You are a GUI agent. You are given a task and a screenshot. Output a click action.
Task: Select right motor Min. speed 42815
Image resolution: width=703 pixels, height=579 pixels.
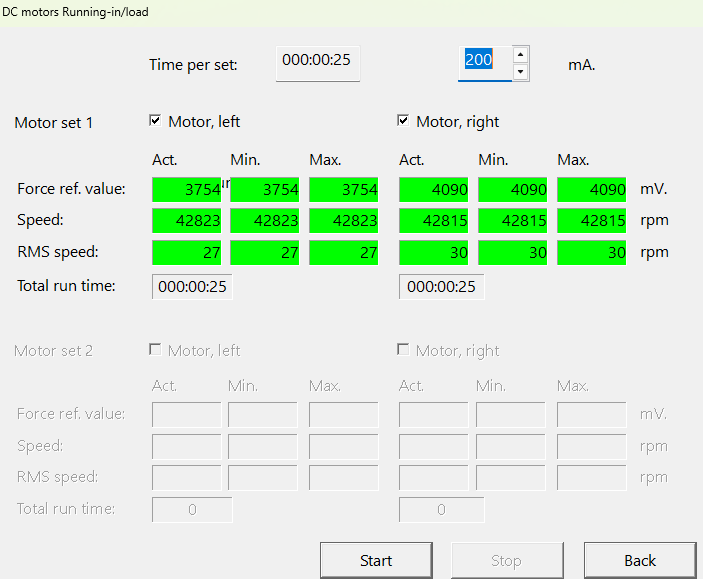[512, 220]
